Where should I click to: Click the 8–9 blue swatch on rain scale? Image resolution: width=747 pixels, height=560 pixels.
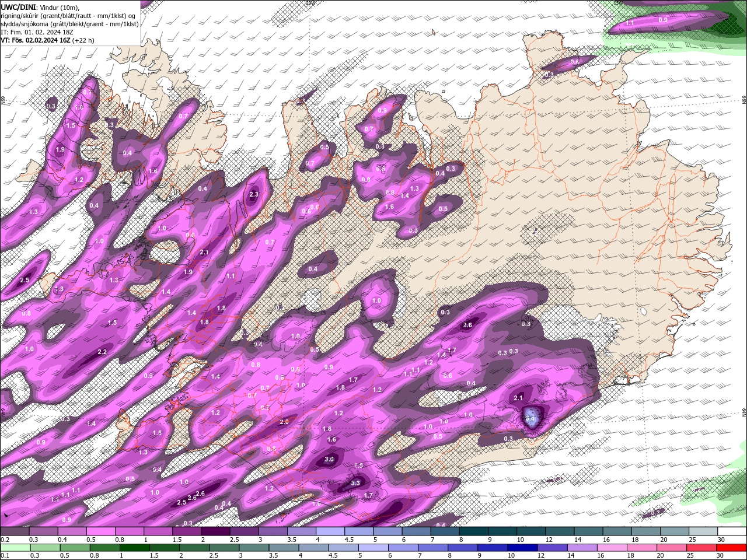point(462,547)
